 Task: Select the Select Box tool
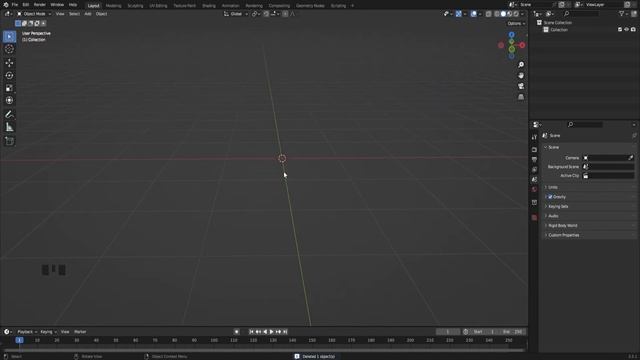9,36
